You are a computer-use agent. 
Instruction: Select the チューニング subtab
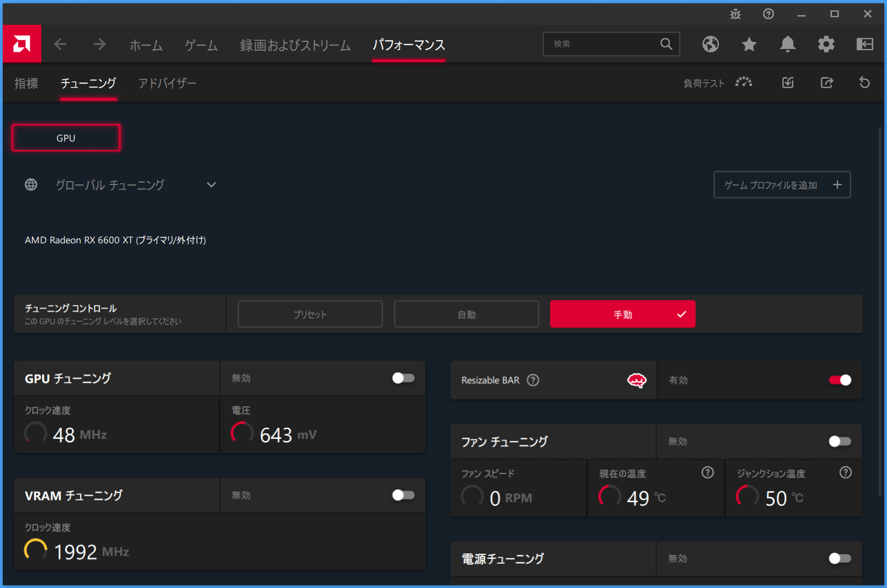coord(88,83)
